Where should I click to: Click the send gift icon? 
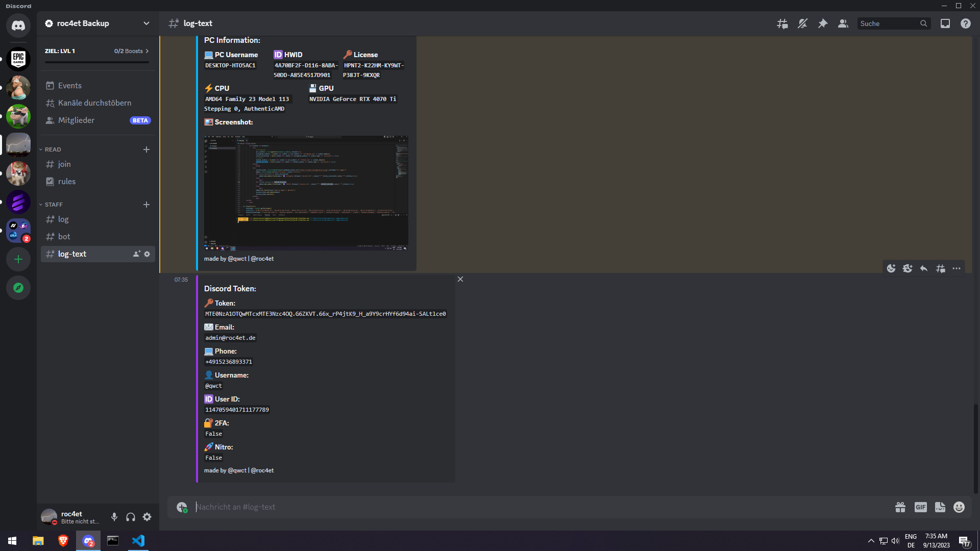[x=900, y=507]
